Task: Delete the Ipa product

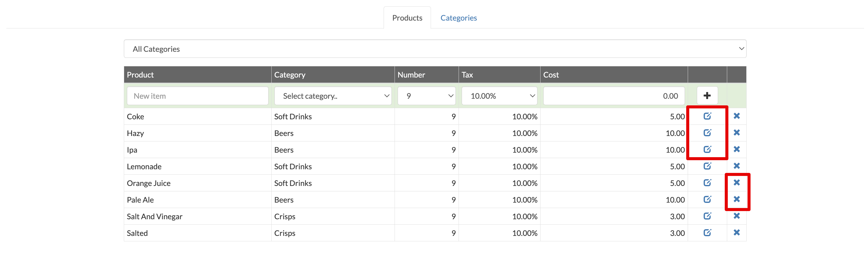Action: (737, 149)
